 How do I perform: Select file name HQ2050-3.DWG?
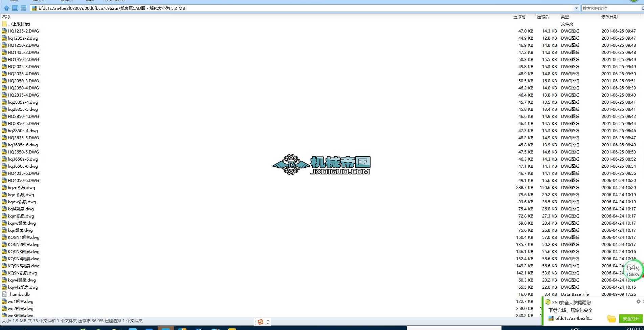(23, 81)
